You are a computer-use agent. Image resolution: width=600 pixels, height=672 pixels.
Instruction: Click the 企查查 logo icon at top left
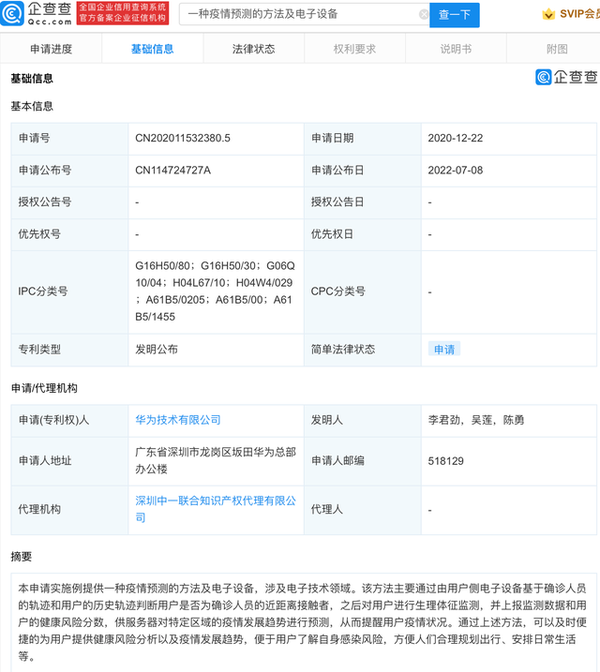point(12,14)
